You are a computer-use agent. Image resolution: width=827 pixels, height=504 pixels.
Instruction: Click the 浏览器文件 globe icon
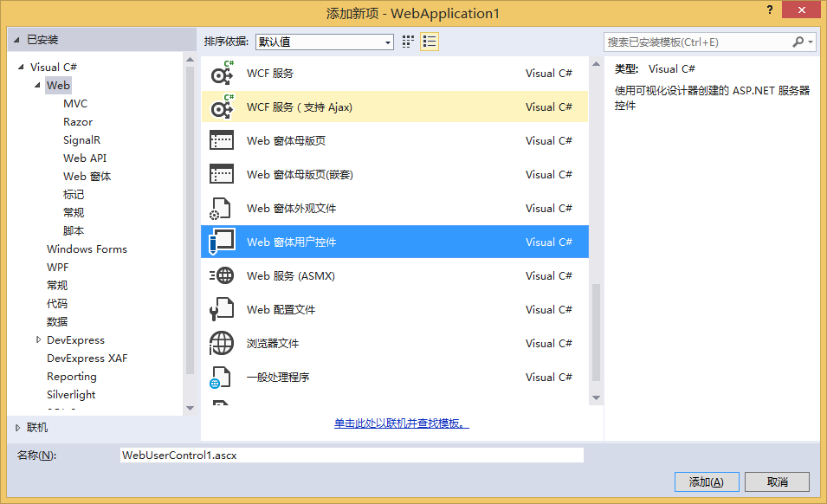pyautogui.click(x=222, y=343)
